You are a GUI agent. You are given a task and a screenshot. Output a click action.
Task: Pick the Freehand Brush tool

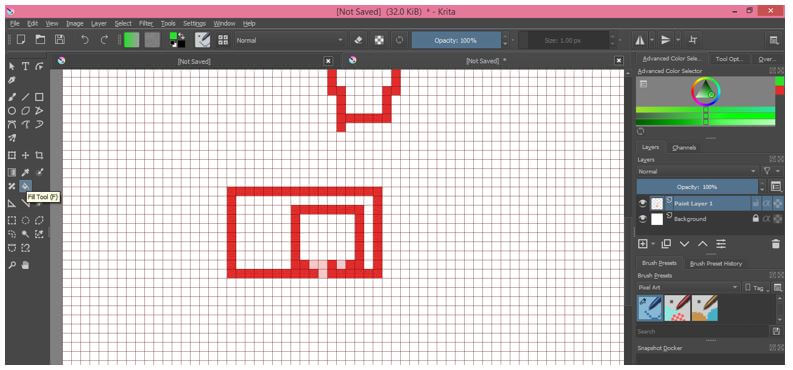(x=12, y=97)
